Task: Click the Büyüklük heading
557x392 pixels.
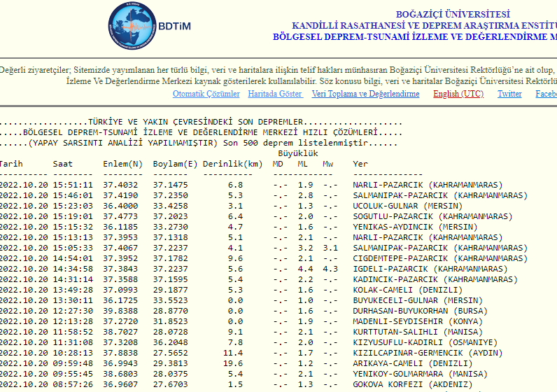Action: tap(297, 153)
